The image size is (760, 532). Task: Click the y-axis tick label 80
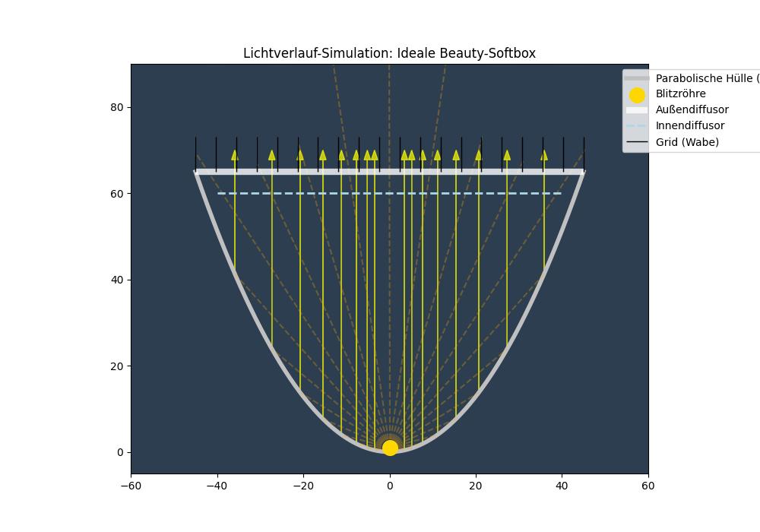tap(117, 108)
